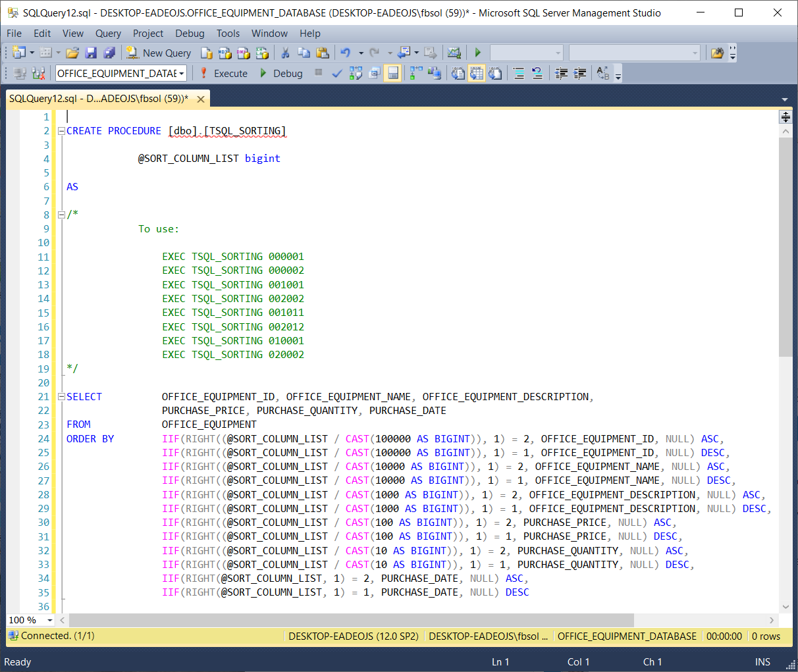This screenshot has width=798, height=672.
Task: Click the Execute button
Action: tap(224, 73)
